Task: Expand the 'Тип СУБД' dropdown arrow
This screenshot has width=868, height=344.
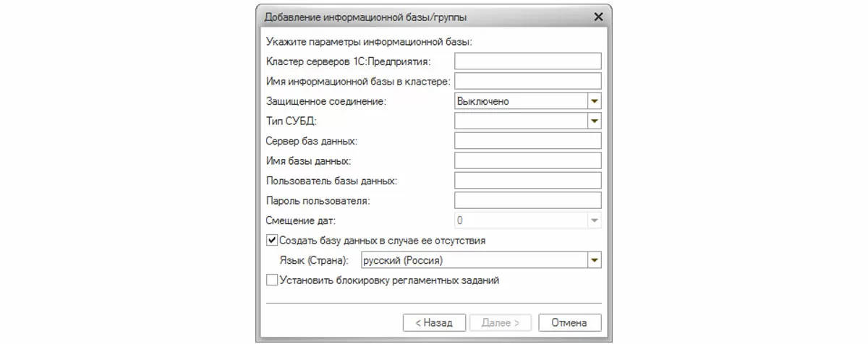Action: click(x=595, y=121)
